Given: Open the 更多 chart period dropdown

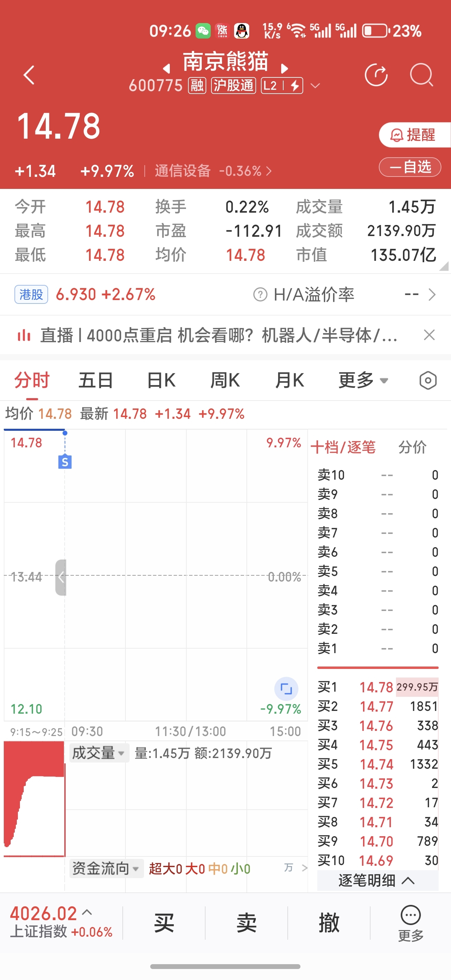Looking at the screenshot, I should (x=363, y=380).
